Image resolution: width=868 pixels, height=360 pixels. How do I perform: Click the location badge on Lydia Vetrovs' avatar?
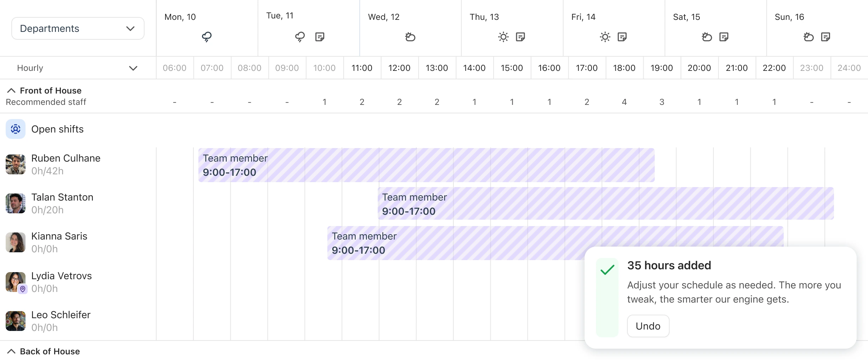point(23,289)
